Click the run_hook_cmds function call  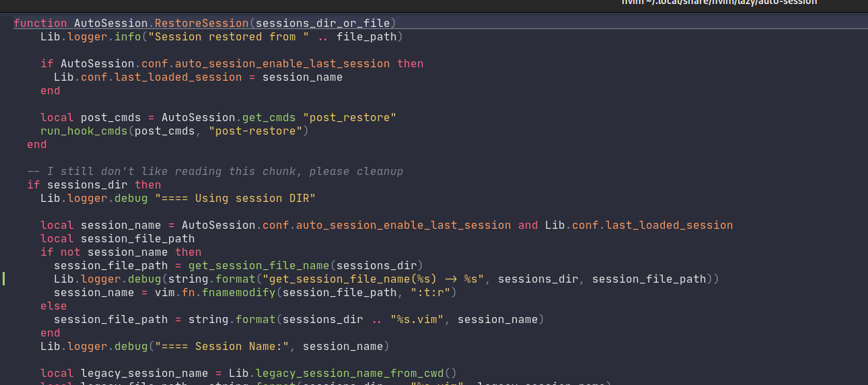pyautogui.click(x=84, y=131)
